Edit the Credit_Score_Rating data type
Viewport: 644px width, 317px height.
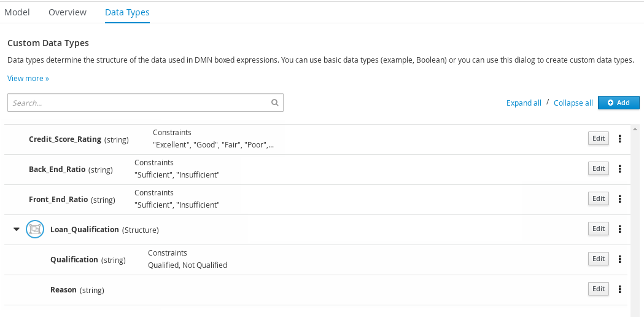coord(598,139)
